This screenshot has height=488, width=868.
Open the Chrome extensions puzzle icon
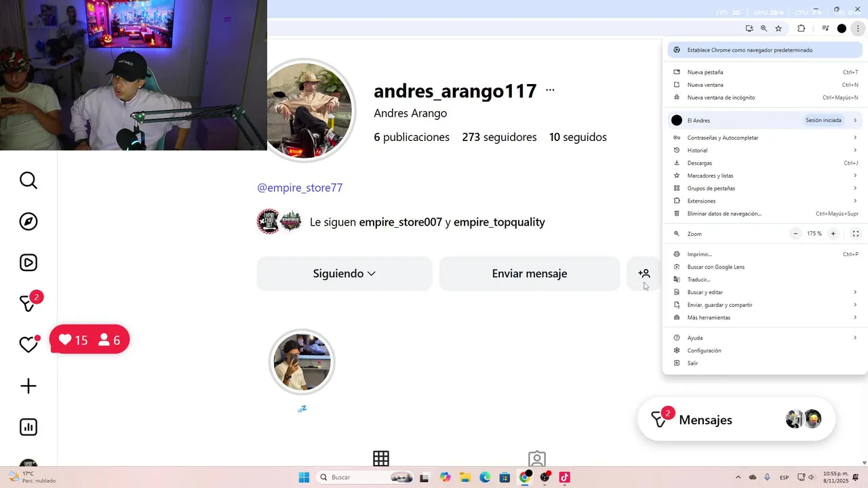pos(801,28)
